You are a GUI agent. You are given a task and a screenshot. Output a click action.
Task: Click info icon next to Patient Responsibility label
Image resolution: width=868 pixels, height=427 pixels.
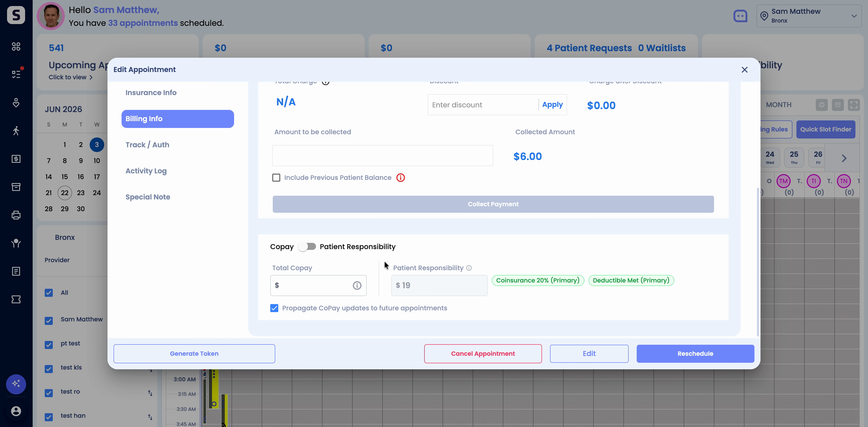(x=469, y=268)
